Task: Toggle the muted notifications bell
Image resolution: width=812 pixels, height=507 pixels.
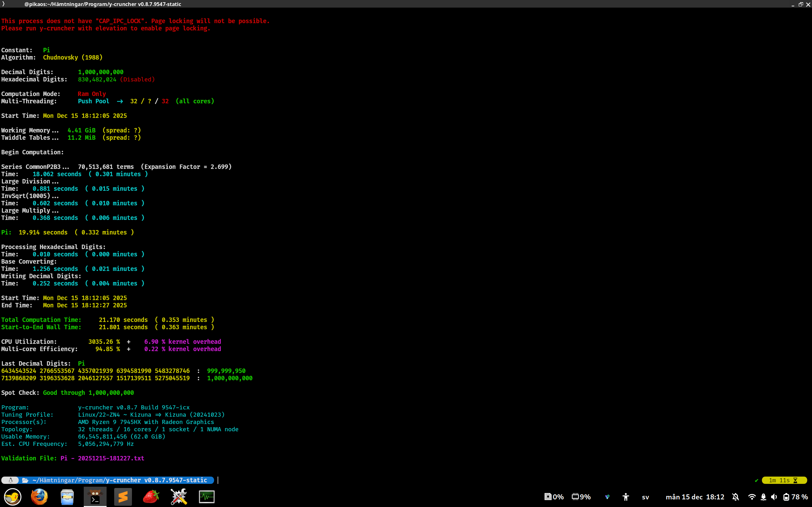Action: tap(736, 497)
